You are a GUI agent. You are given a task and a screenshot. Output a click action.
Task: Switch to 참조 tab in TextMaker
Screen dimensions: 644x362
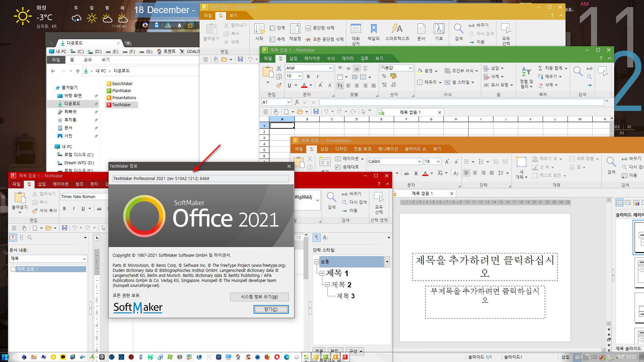(x=79, y=184)
